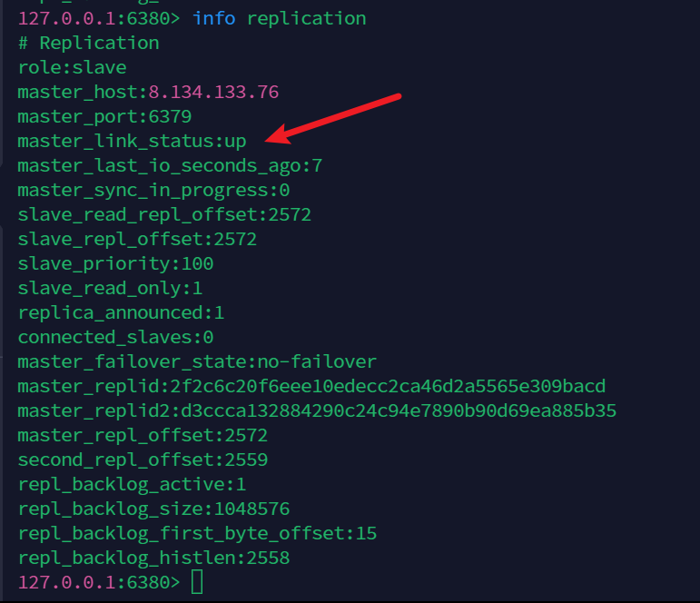The image size is (700, 603).
Task: Click the replica_announced:1 line
Action: 121,312
